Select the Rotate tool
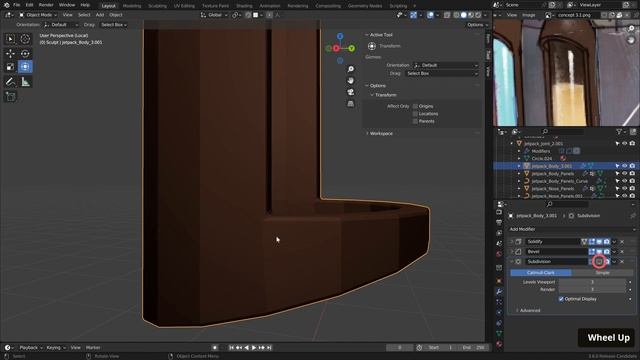The image size is (640, 360). [x=25, y=53]
